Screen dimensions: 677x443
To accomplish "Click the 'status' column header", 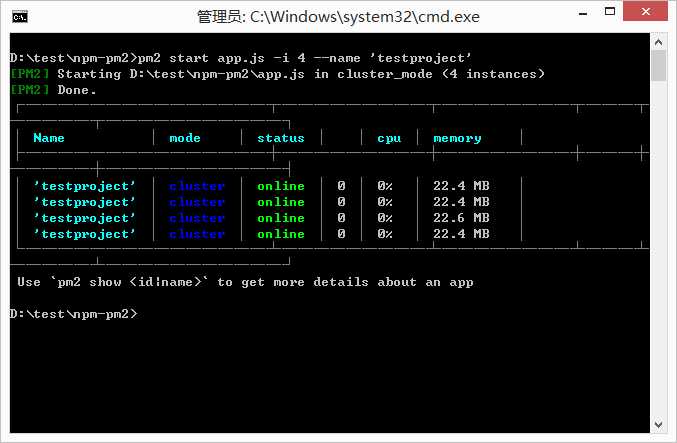I will click(x=281, y=138).
